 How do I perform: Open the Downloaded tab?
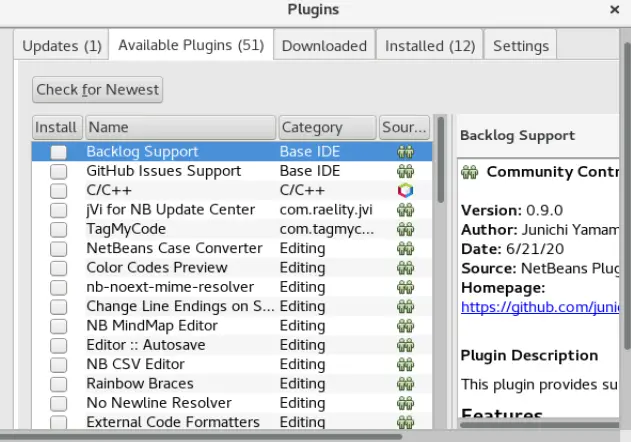pyautogui.click(x=324, y=45)
